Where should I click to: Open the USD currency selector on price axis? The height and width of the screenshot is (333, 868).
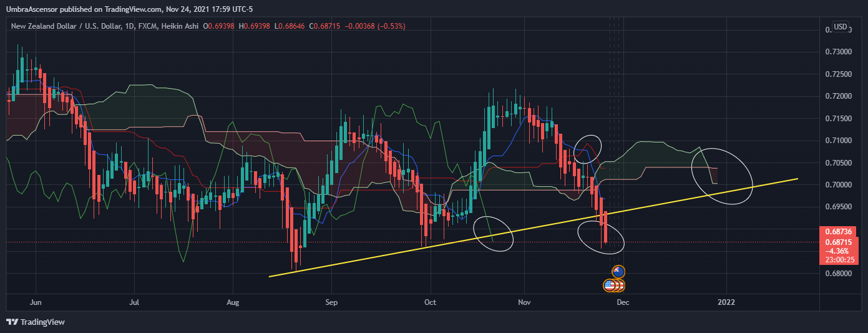point(841,27)
